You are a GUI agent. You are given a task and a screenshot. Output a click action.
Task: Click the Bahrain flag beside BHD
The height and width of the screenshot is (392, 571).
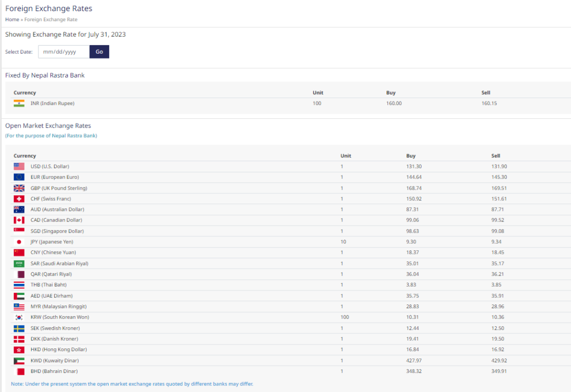point(19,371)
